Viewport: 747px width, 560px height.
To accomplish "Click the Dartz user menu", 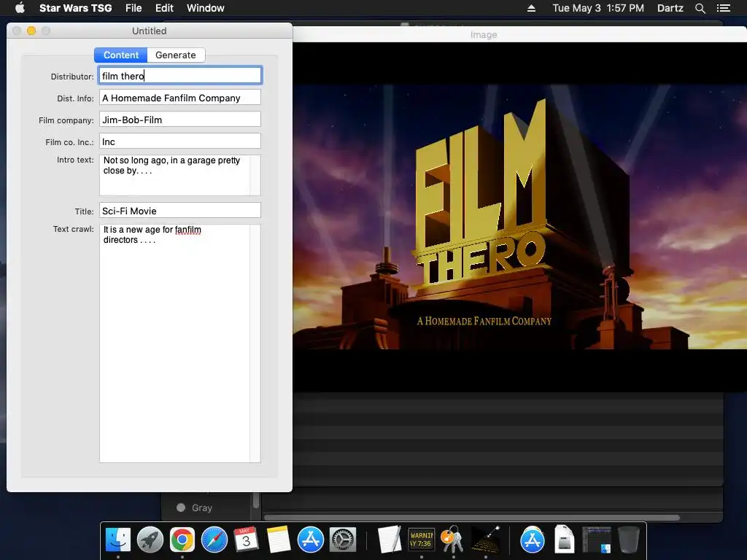I will [x=670, y=8].
